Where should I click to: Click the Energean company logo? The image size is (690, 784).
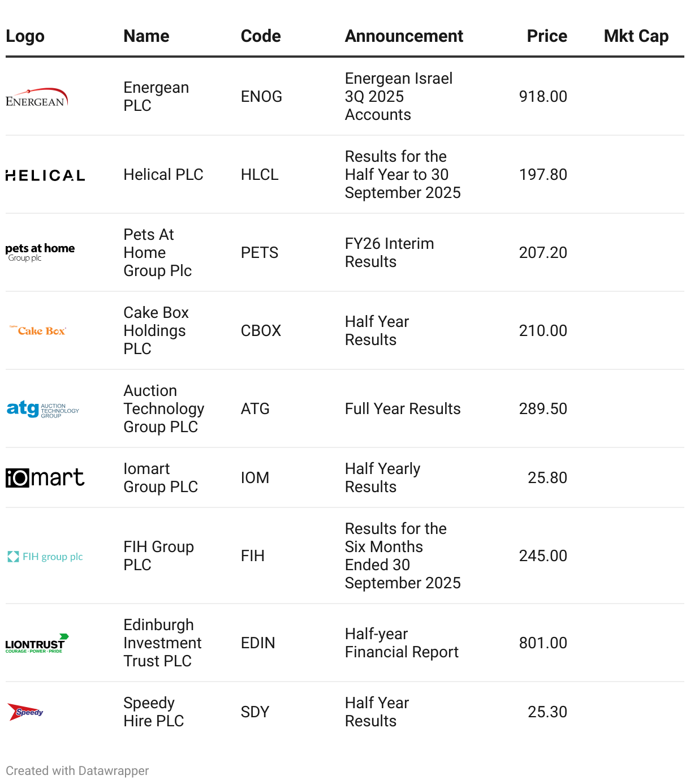point(37,97)
